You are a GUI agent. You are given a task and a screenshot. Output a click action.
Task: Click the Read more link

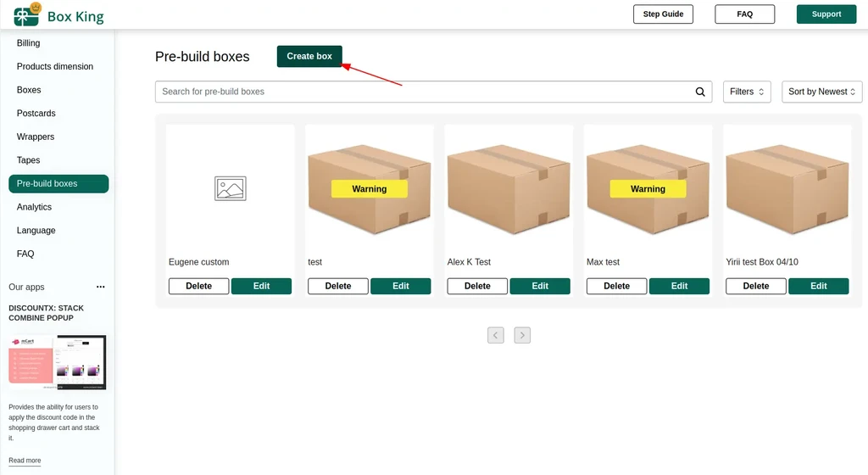point(25,461)
